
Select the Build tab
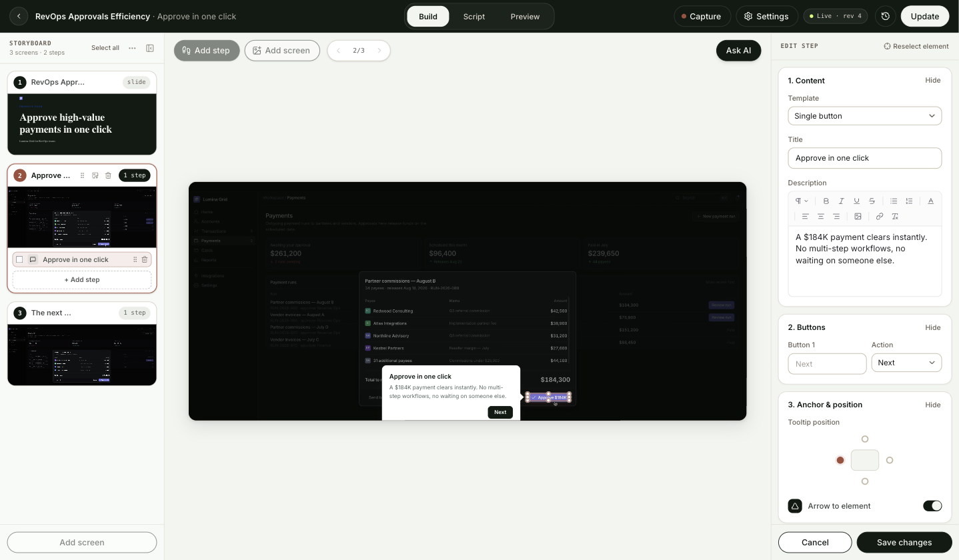pos(428,16)
